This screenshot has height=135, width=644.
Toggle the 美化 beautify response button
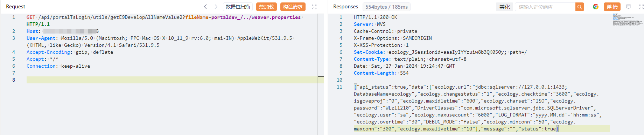(504, 7)
